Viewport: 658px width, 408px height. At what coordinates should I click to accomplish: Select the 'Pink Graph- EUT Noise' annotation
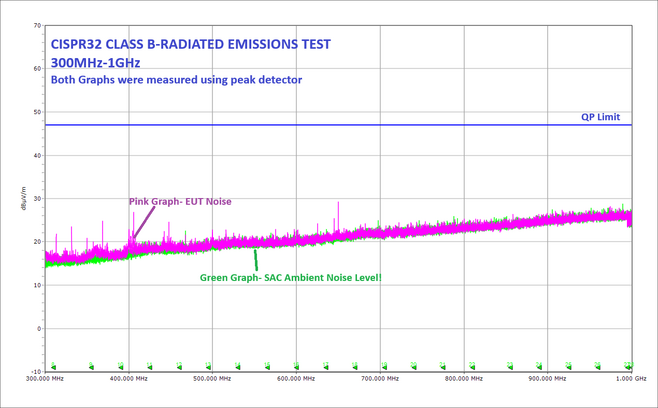click(x=180, y=202)
